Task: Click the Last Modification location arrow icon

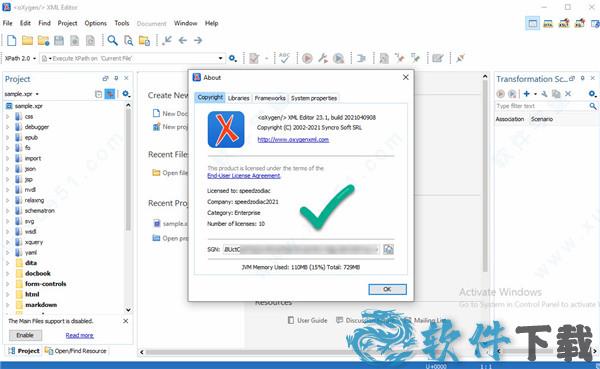Action: point(167,40)
